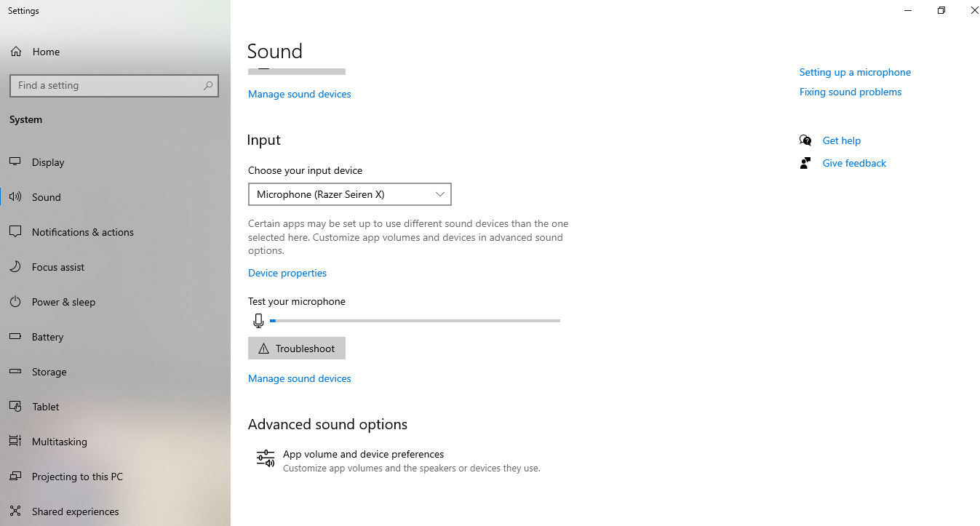
Task: Click the Multitasking icon
Action: click(15, 442)
